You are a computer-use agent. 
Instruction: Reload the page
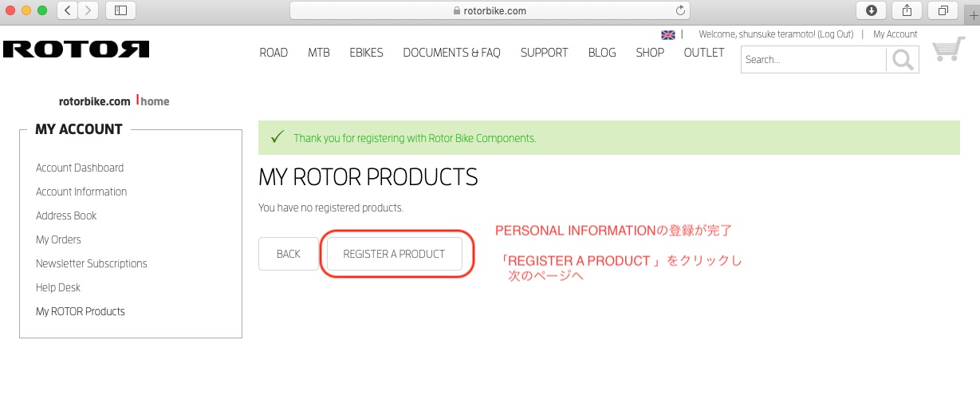[x=680, y=10]
